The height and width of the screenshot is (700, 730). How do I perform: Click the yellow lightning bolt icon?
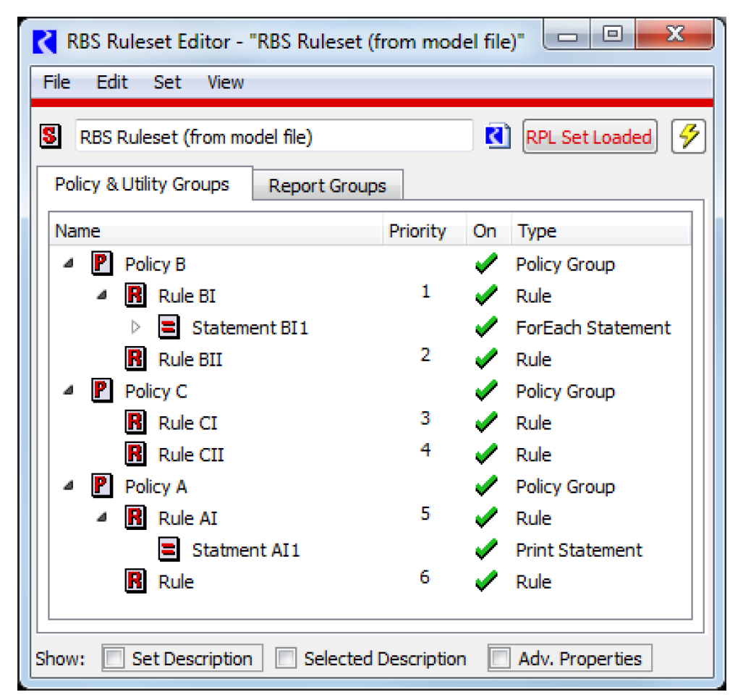[688, 137]
